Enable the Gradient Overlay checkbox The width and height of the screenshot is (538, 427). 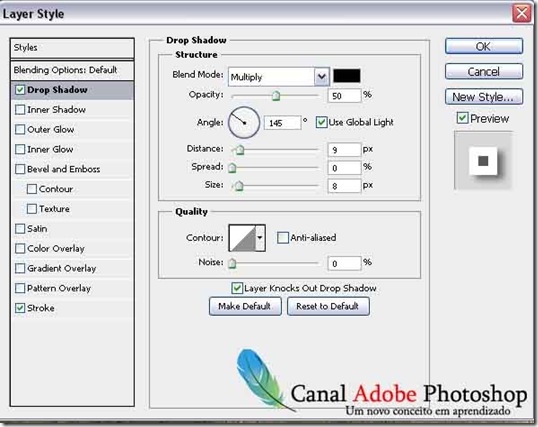pyautogui.click(x=20, y=268)
